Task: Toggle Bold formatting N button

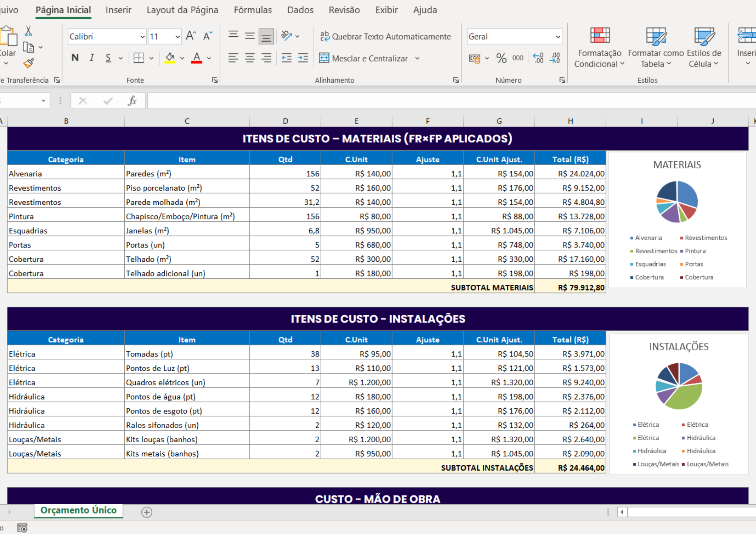Action: 75,58
